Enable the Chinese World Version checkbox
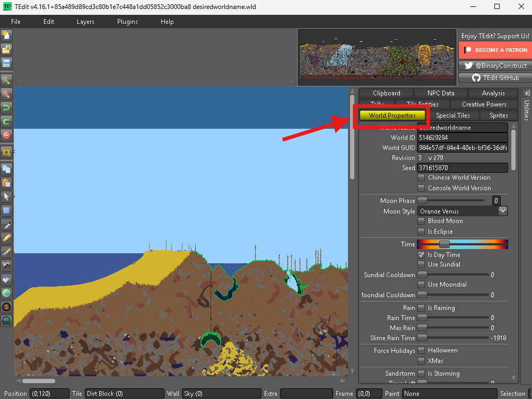532x399 pixels. (x=421, y=178)
